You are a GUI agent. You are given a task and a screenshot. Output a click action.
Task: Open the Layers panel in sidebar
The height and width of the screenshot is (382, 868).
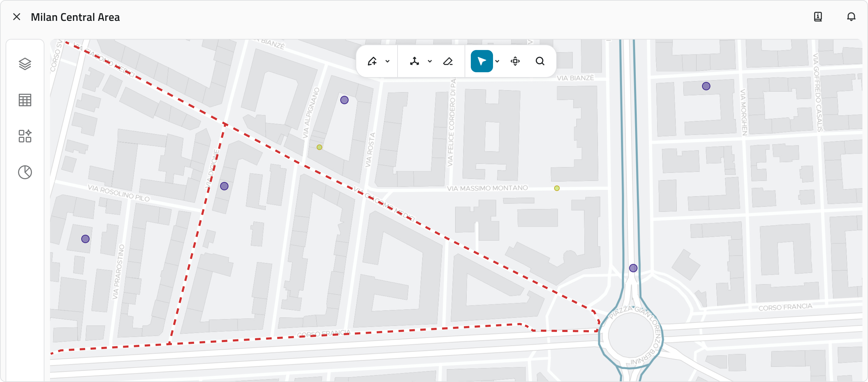coord(25,64)
